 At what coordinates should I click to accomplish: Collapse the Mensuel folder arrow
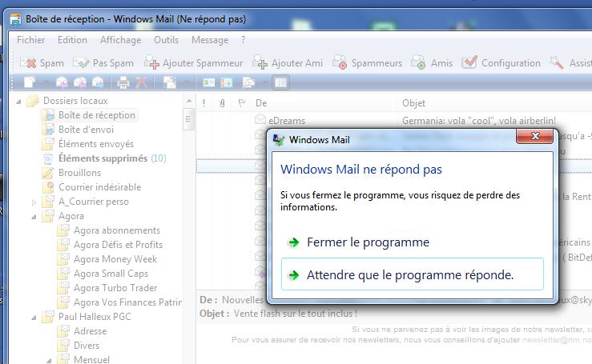point(49,361)
